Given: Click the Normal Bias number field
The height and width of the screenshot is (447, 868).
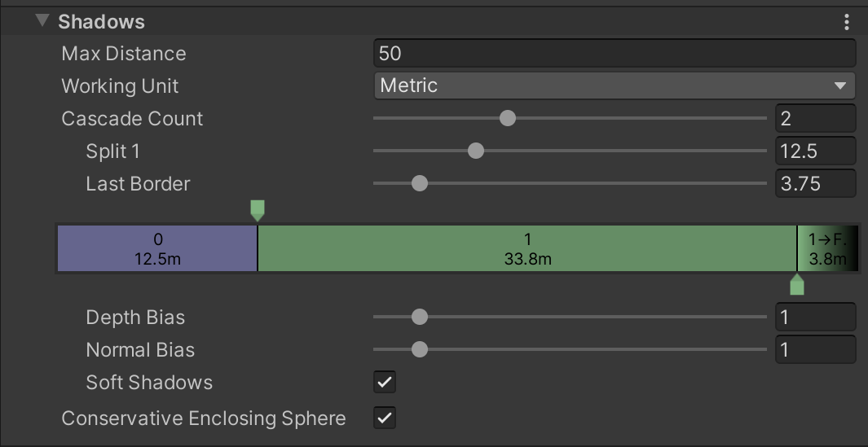Looking at the screenshot, I should 814,350.
